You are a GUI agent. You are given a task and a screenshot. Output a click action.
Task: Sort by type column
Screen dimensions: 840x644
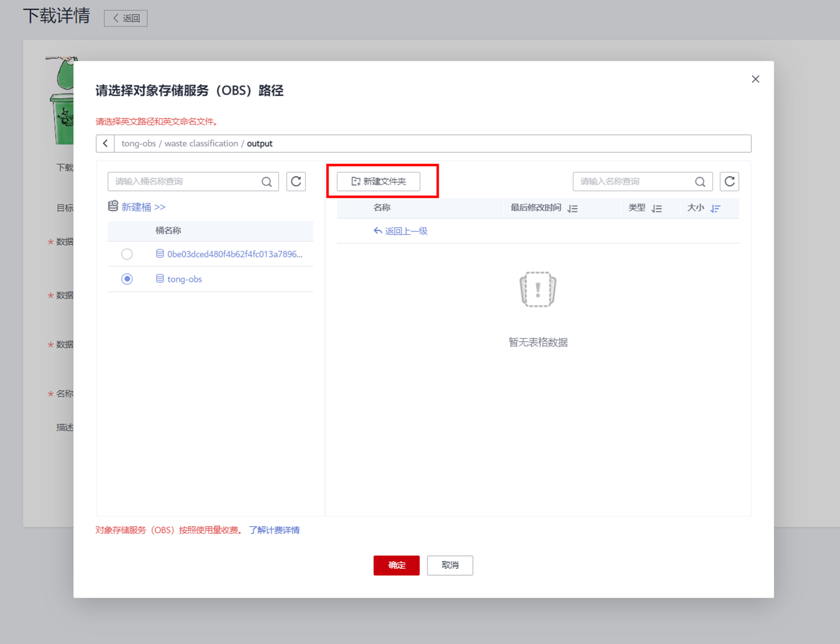[657, 208]
